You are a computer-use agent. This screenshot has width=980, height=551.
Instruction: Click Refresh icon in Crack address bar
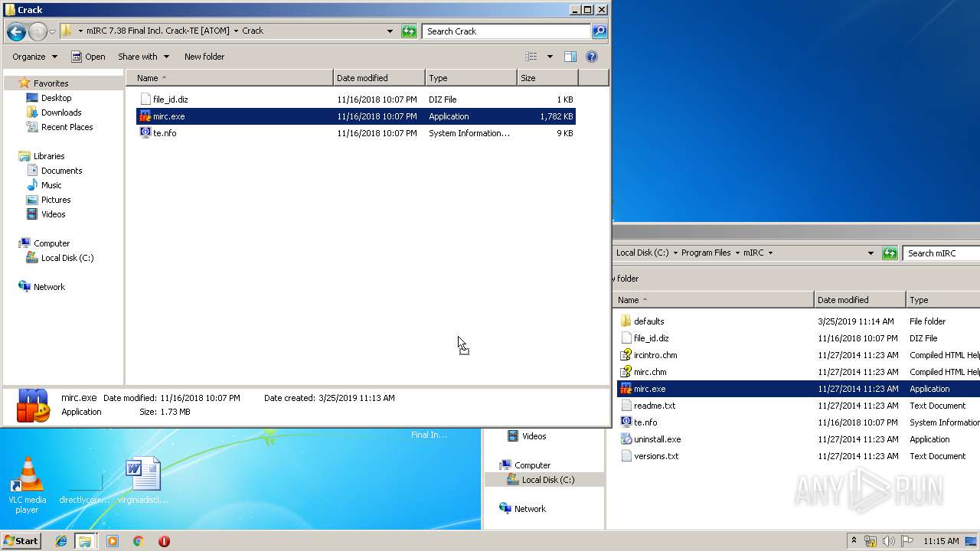(410, 31)
